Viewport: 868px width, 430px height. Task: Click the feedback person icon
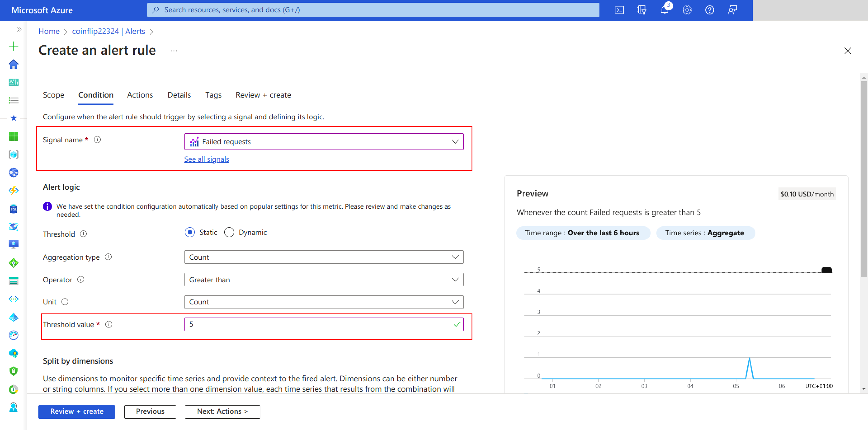[732, 10]
